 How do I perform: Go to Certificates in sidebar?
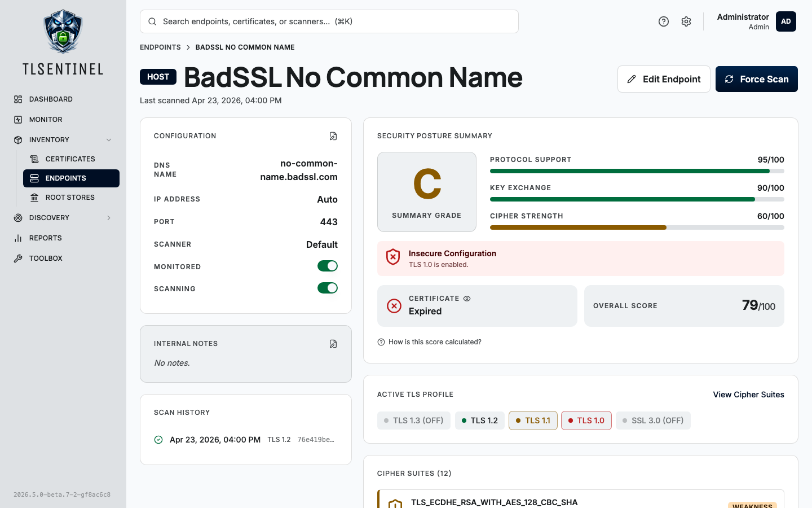tap(71, 159)
